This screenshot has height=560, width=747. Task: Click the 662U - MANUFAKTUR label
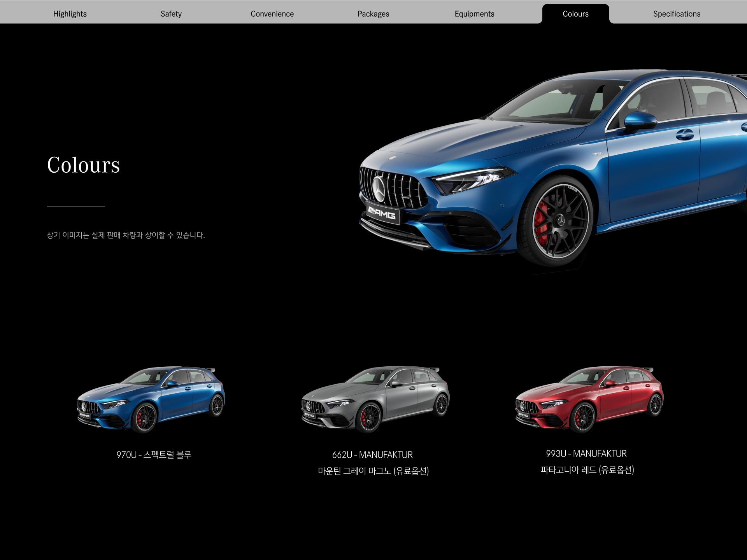pyautogui.click(x=372, y=455)
